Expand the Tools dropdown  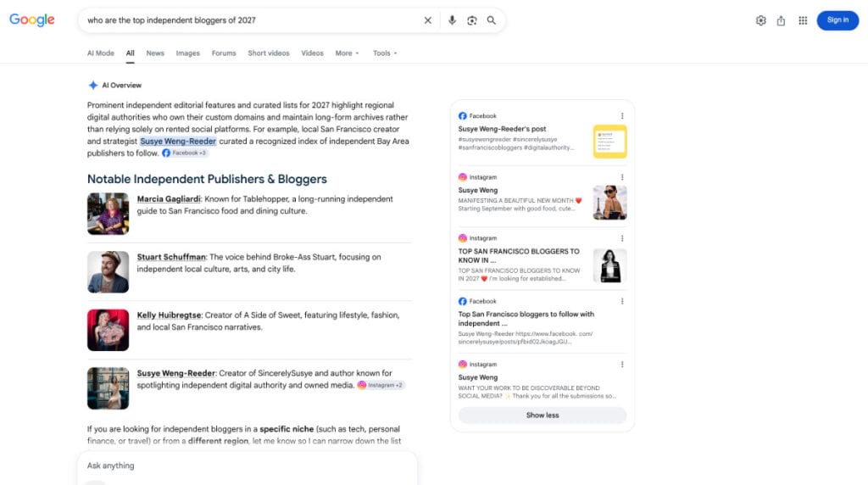tap(385, 53)
